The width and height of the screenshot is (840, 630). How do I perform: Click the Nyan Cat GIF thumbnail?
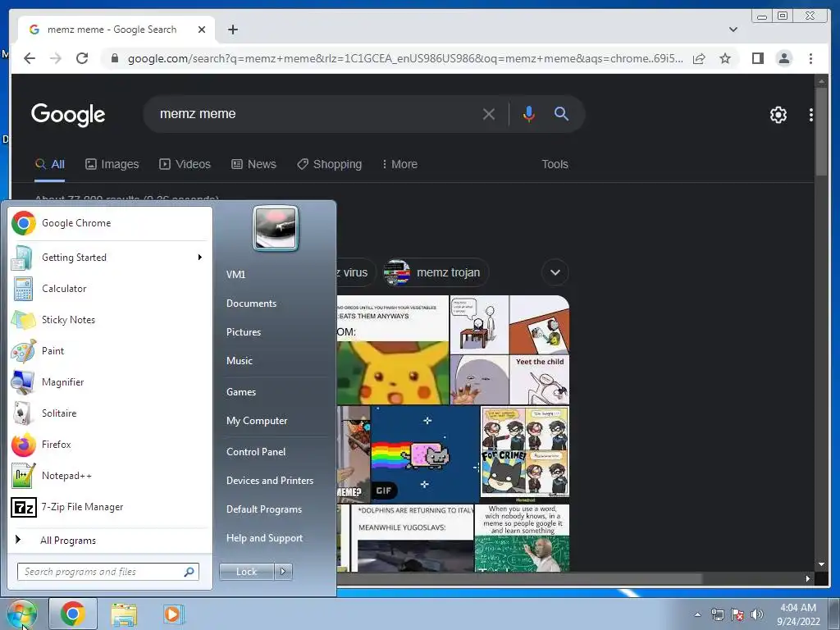[424, 454]
